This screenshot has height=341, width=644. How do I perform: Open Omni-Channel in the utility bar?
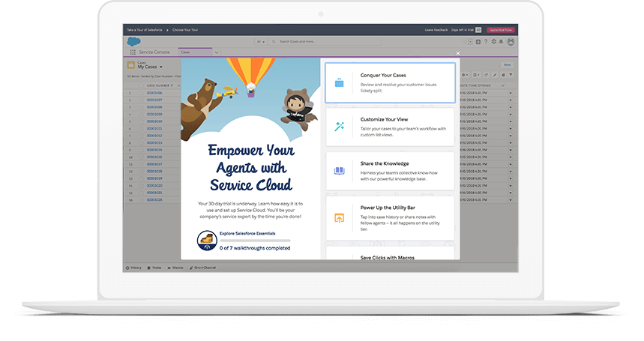pos(202,267)
